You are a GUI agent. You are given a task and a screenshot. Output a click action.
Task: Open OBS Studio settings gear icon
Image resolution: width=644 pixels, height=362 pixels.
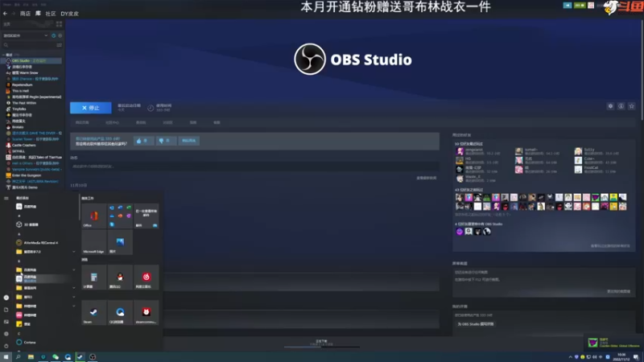pos(610,106)
